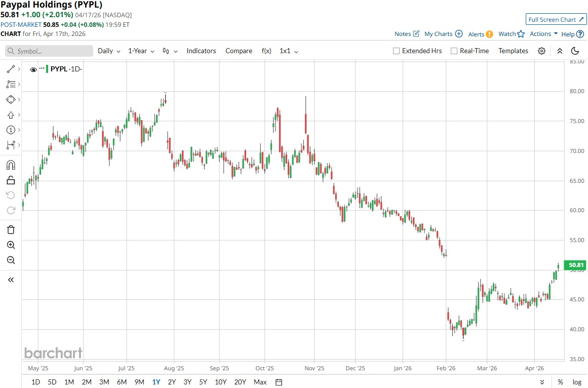Choose the up arrow marker tool

point(11,115)
